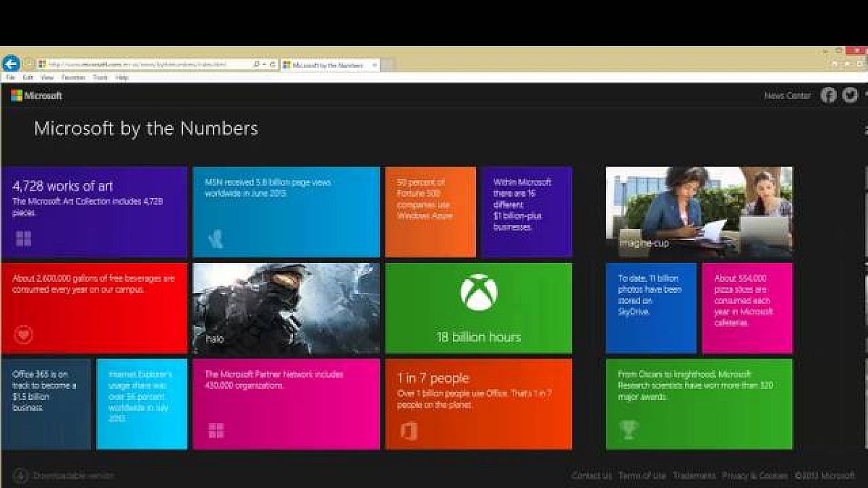Click the Xbox logo on green tile
868x488 pixels.
pos(479,293)
